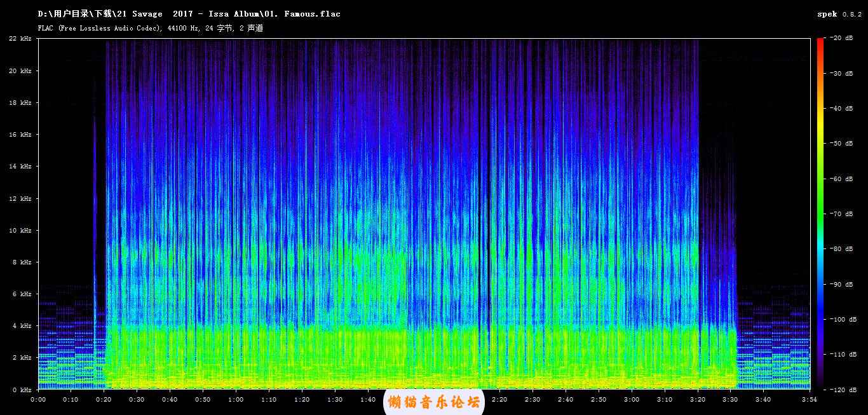Select the -70 dB scale label
The height and width of the screenshot is (415, 868).
(x=843, y=214)
